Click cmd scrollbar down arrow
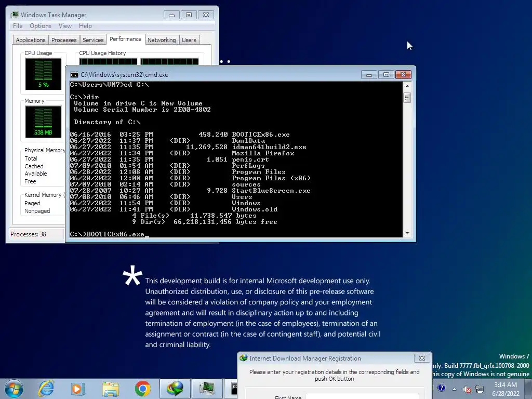 pos(407,233)
